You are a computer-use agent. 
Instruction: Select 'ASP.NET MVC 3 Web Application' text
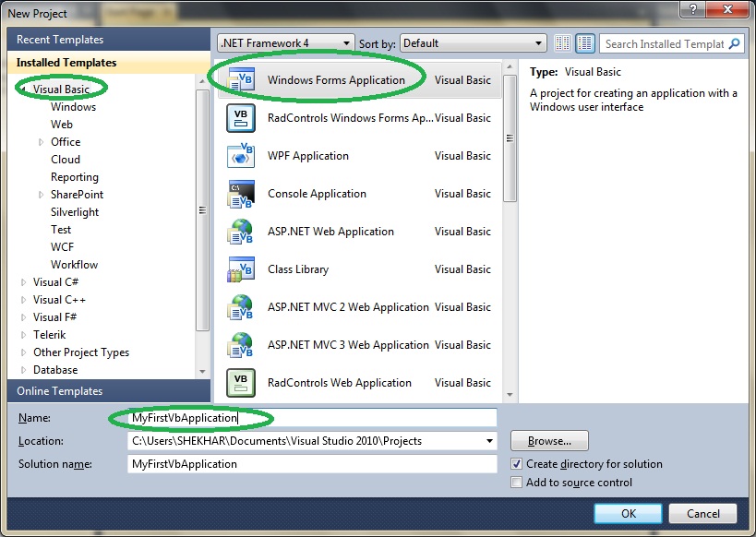point(348,345)
